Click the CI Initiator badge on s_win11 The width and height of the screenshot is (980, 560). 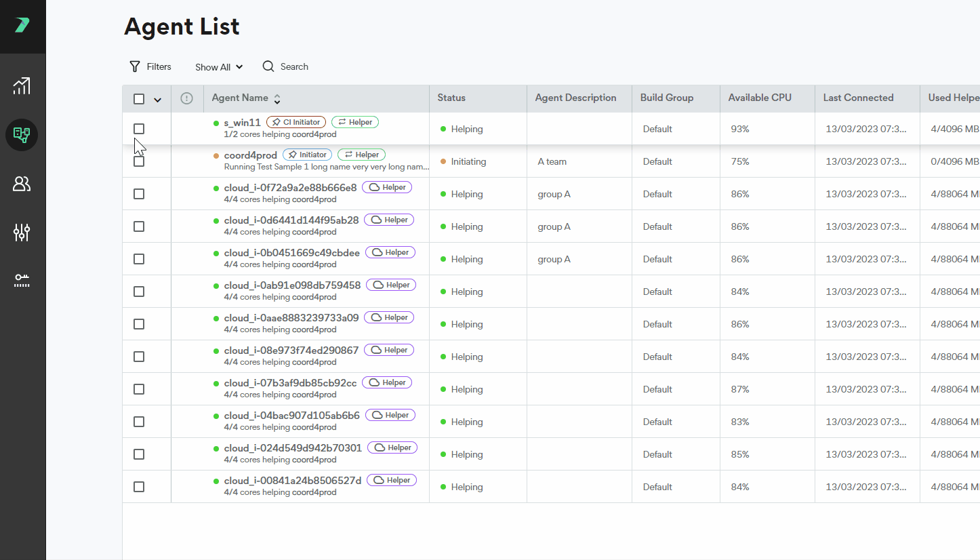pyautogui.click(x=296, y=122)
